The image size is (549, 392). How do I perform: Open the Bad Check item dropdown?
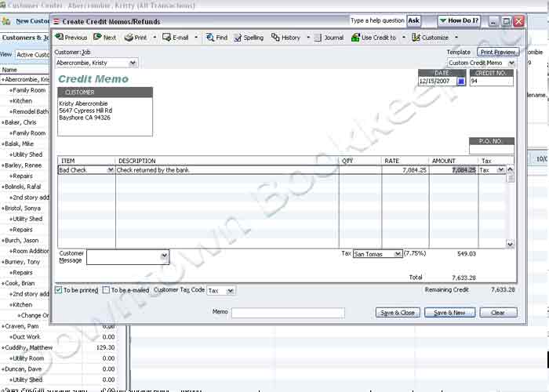[111, 170]
